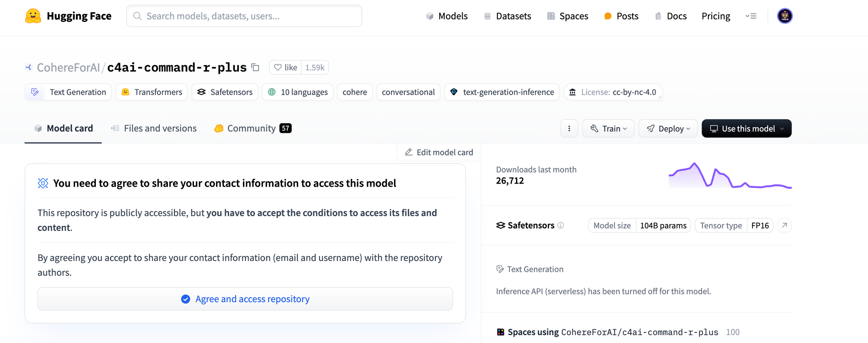Expand the Train dropdown
The height and width of the screenshot is (343, 868).
click(x=608, y=129)
